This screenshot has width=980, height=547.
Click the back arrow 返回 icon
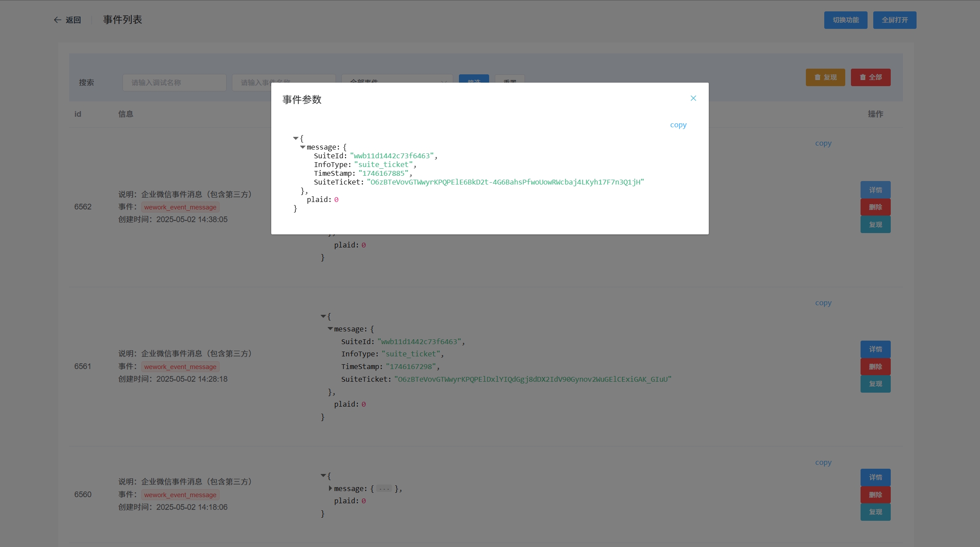(57, 20)
